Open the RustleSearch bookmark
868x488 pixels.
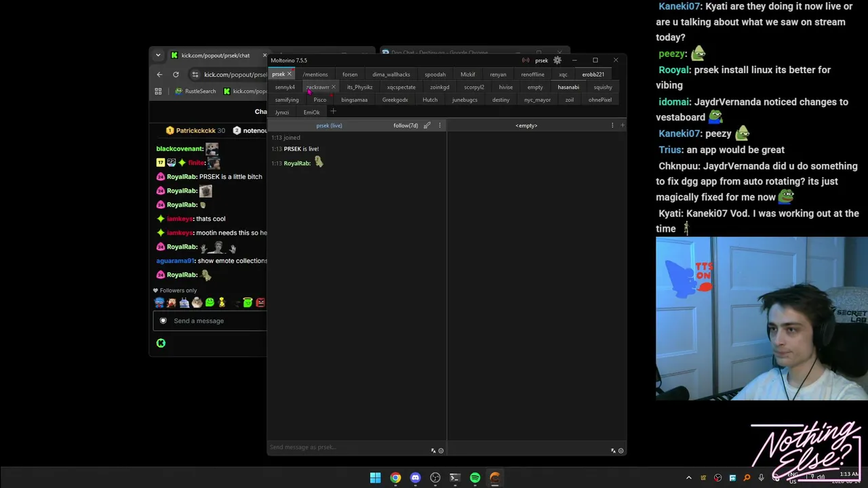(195, 91)
